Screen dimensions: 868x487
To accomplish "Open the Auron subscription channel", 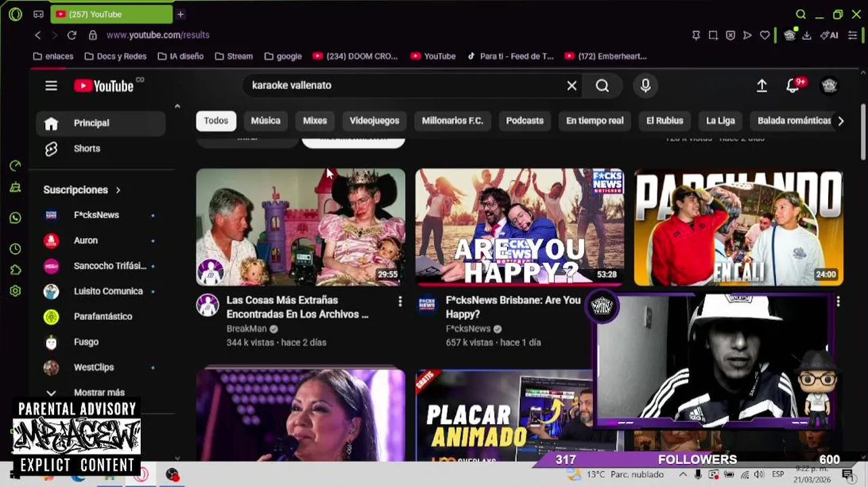I will (101, 241).
